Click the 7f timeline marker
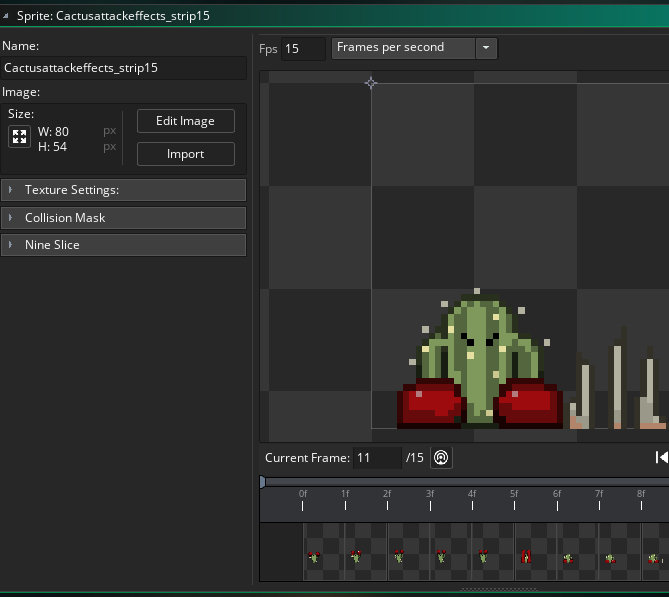 pyautogui.click(x=599, y=500)
